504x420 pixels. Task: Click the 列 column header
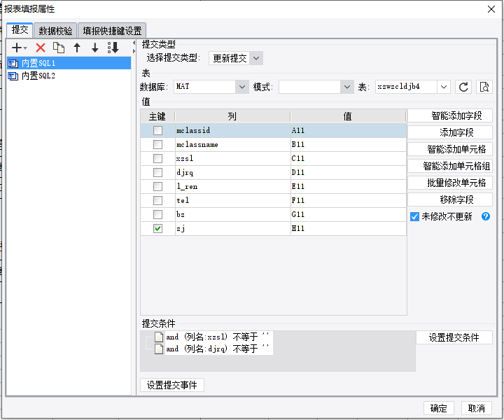point(232,116)
